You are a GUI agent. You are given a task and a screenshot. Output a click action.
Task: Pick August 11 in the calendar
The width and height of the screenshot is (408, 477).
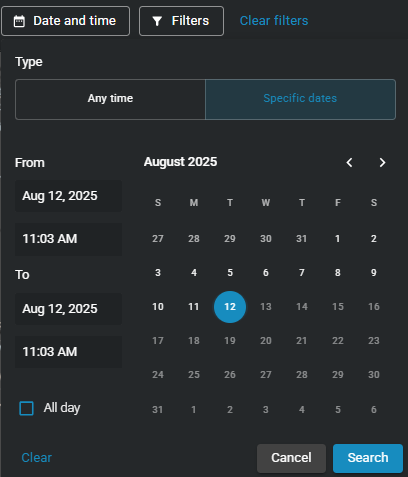[x=194, y=307]
